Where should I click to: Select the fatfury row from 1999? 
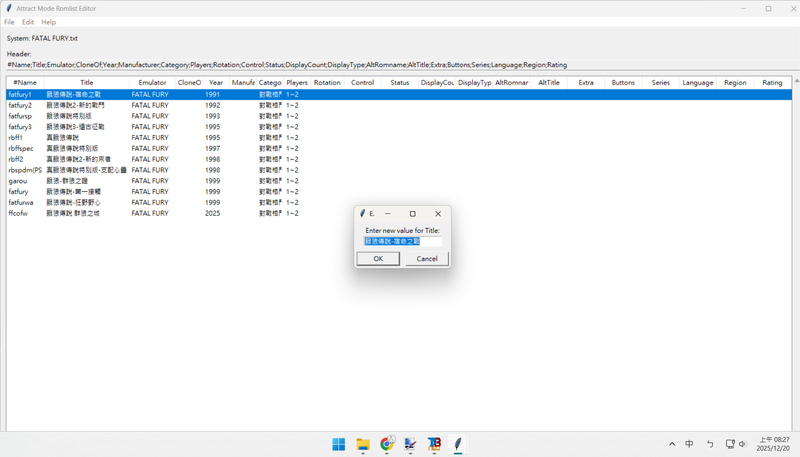tap(399, 192)
